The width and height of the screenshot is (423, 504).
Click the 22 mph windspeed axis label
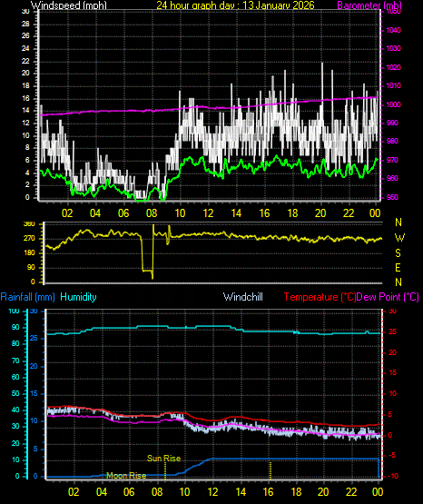(x=25, y=61)
